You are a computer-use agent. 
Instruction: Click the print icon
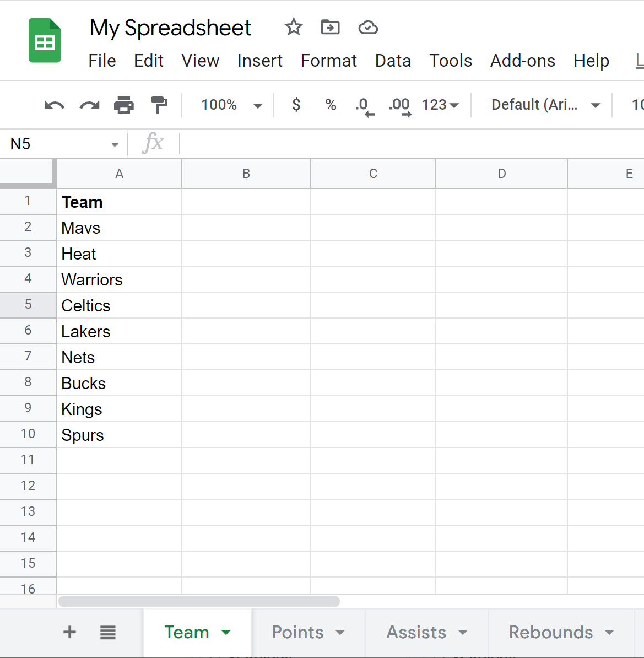point(124,105)
